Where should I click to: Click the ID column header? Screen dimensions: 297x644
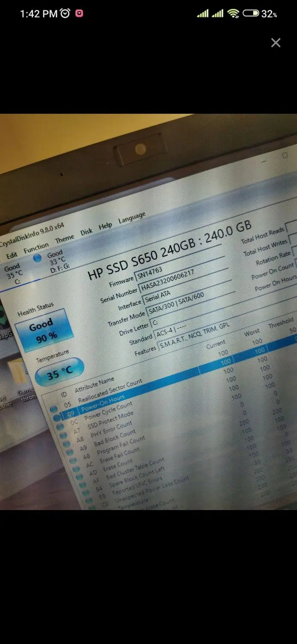pyautogui.click(x=64, y=395)
